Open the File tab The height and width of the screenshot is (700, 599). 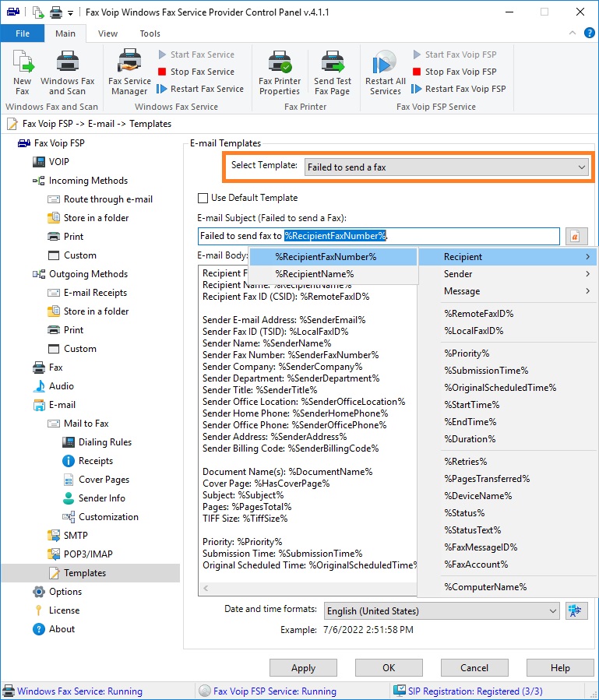pos(23,33)
